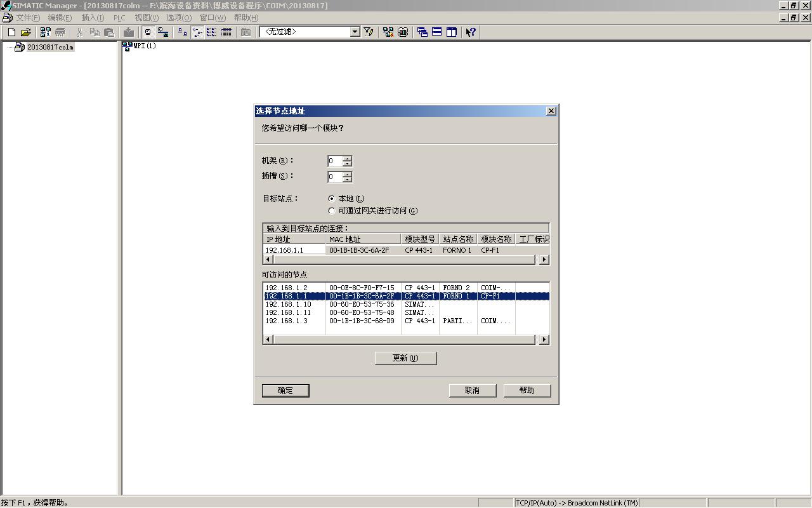Click the Configure Network toolbar icon
This screenshot has width=812, height=508.
388,32
